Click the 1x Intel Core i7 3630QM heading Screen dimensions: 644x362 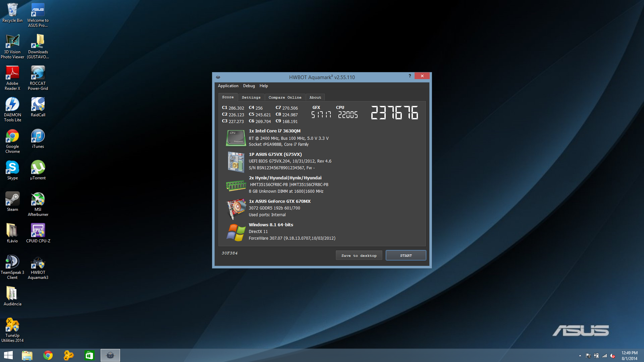click(275, 131)
